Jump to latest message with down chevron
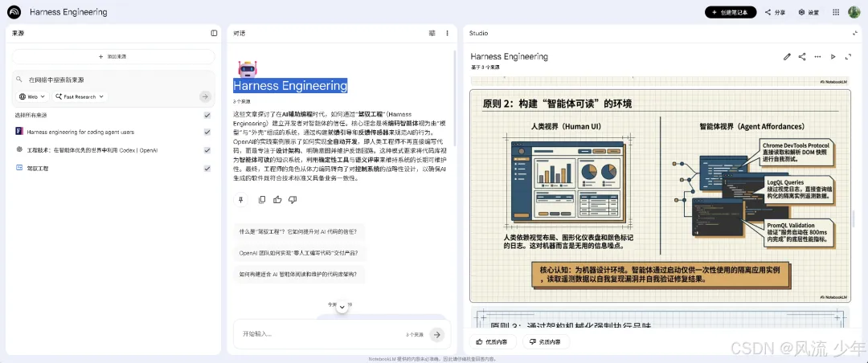This screenshot has height=363, width=868. click(x=342, y=307)
